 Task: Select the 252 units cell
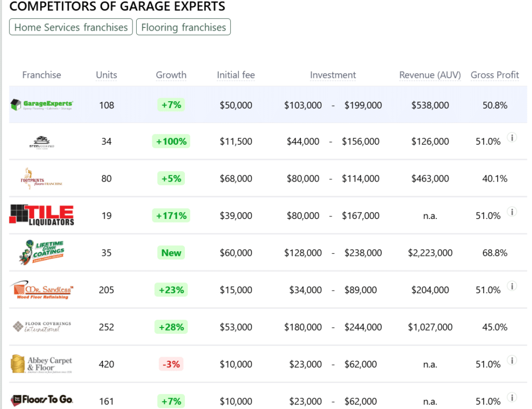(x=107, y=328)
